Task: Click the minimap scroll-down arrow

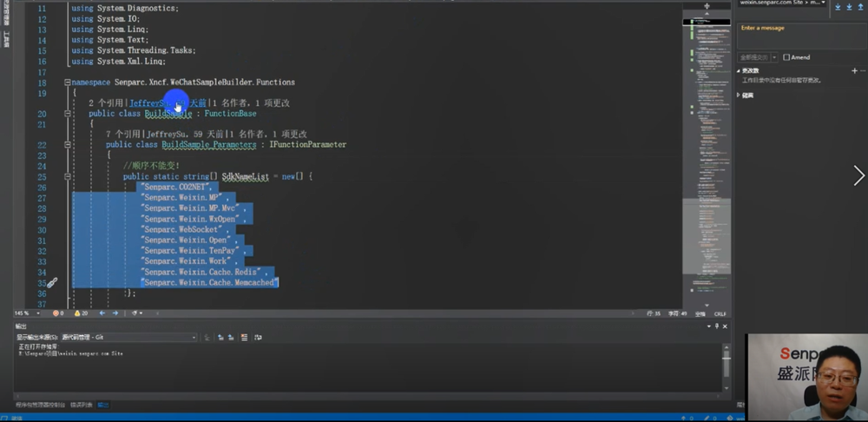Action: coord(707,305)
